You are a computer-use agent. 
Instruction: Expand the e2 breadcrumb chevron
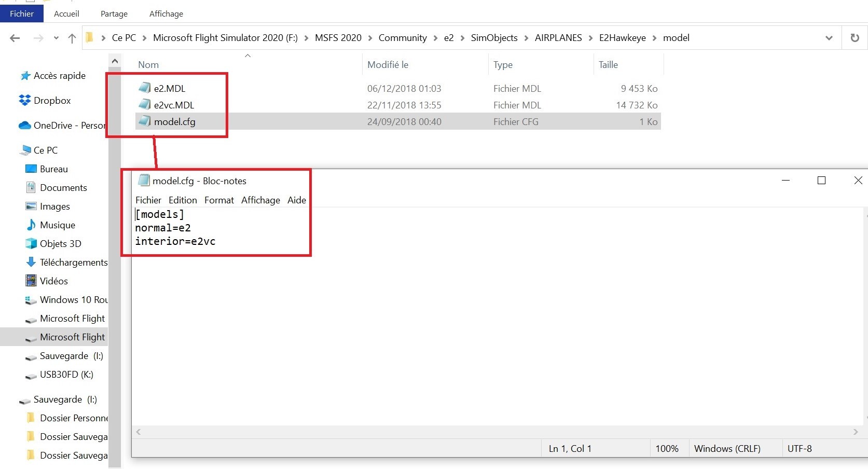462,38
